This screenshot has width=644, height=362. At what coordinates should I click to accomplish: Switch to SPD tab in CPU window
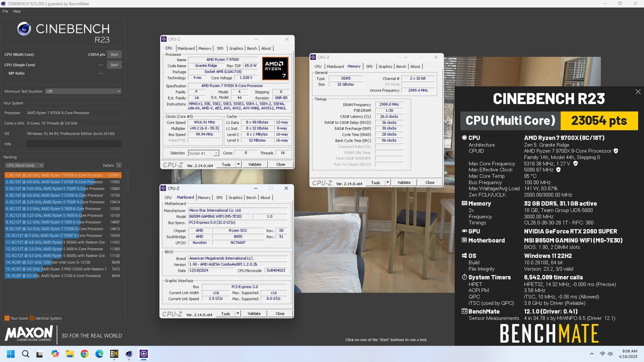click(x=220, y=49)
